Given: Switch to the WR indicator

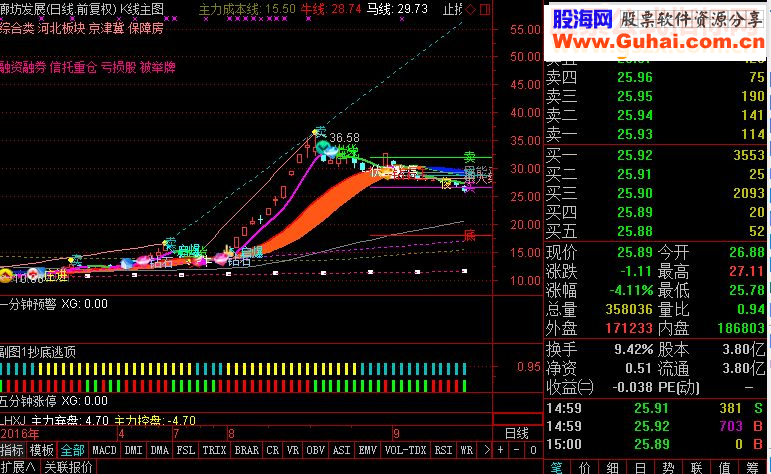Looking at the screenshot, I should pyautogui.click(x=467, y=450).
